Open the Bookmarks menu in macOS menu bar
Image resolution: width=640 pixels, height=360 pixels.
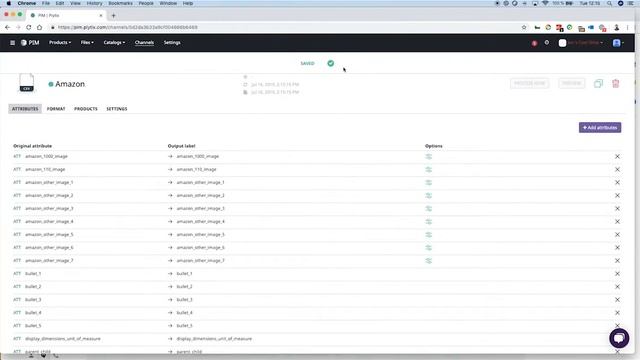click(120, 3)
